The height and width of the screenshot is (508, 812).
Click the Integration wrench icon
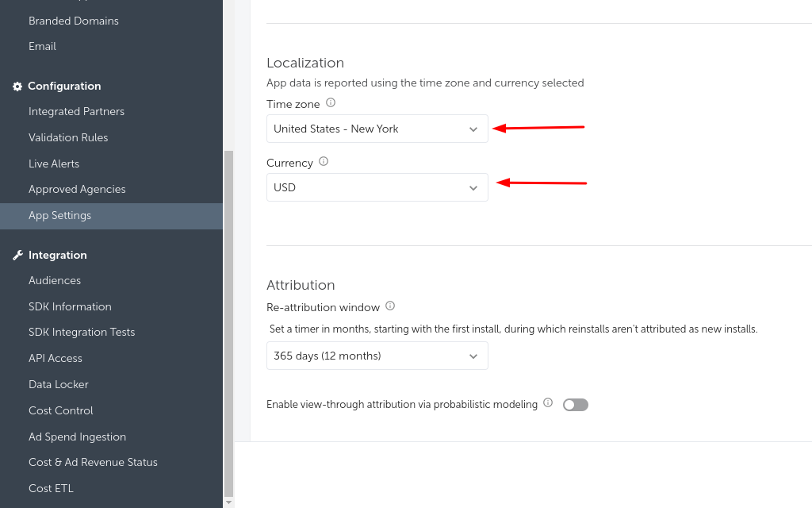[x=17, y=255]
